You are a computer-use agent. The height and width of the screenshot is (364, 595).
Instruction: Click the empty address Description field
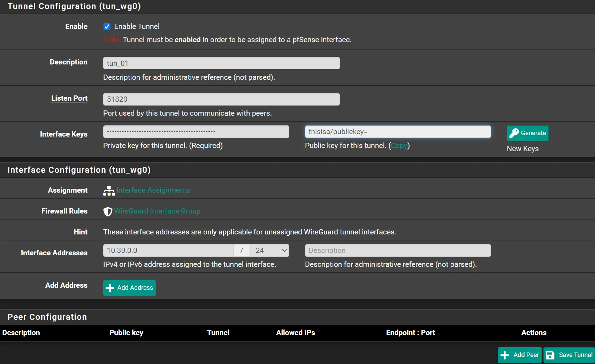398,250
